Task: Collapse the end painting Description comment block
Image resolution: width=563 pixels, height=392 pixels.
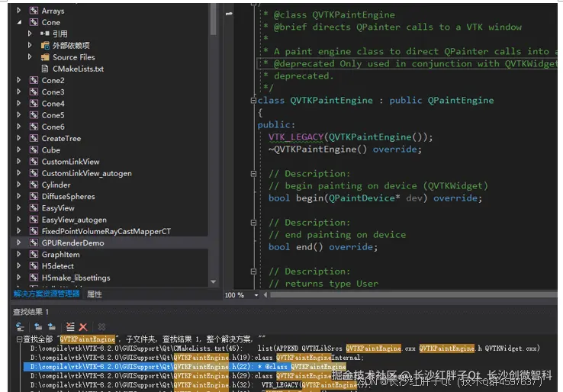Action: (253, 223)
